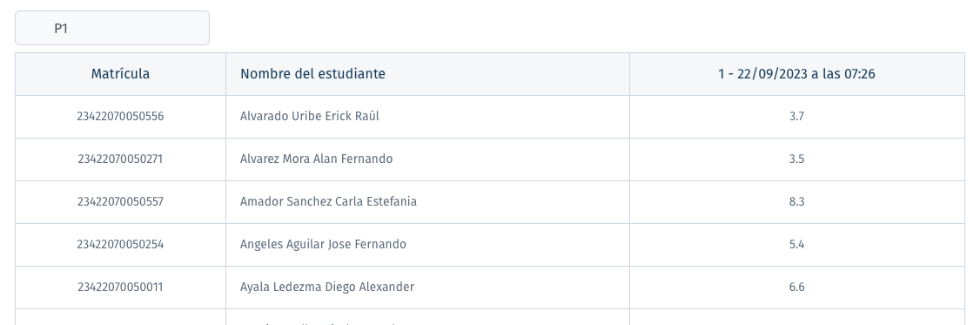Click the 3.5 grade cell

click(797, 159)
